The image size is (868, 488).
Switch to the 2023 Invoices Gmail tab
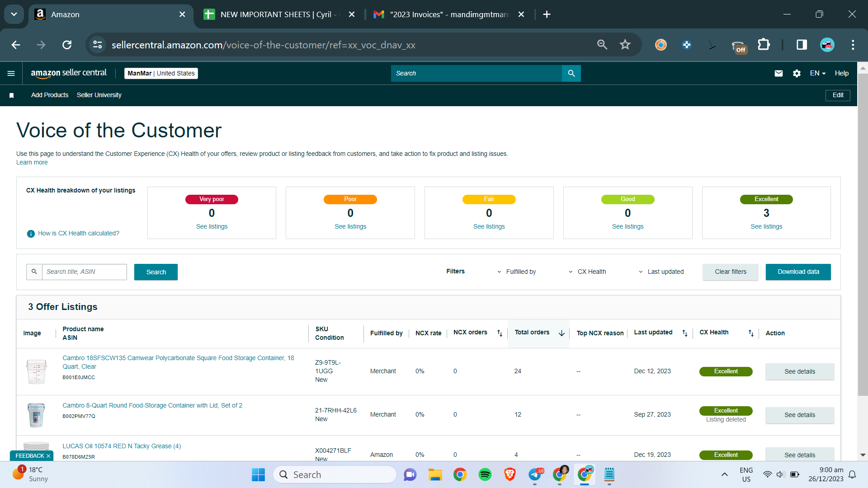(x=449, y=14)
